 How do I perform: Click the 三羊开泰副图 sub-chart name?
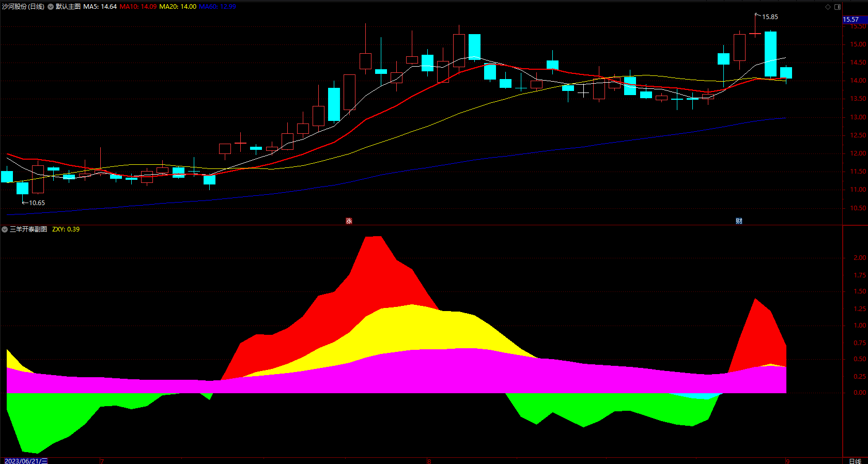click(28, 229)
